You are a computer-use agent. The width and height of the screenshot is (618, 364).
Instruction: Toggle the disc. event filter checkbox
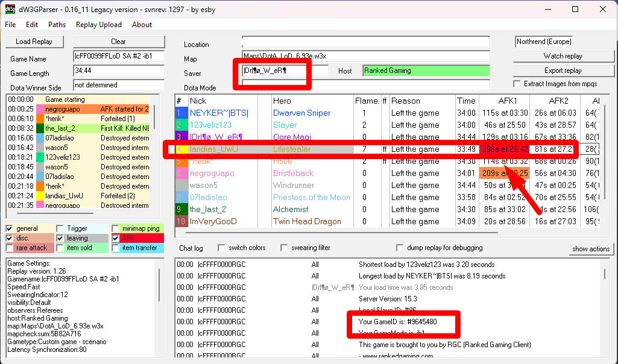tap(10, 238)
